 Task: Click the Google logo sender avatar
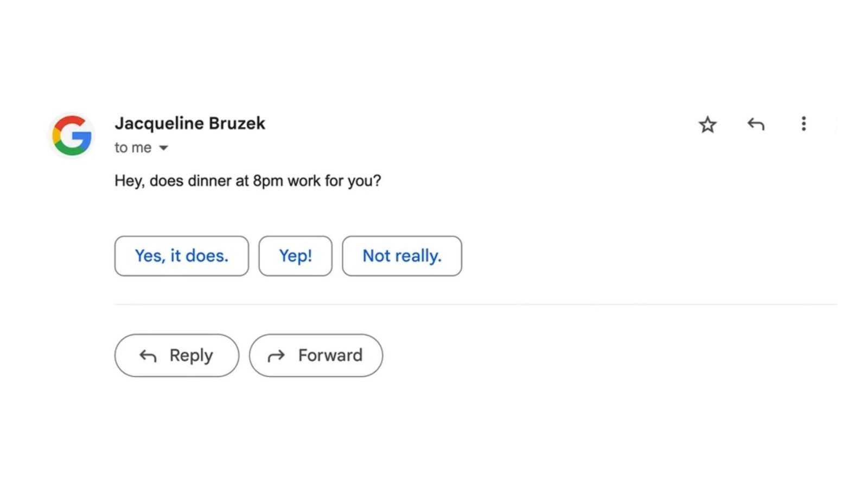[x=72, y=135]
